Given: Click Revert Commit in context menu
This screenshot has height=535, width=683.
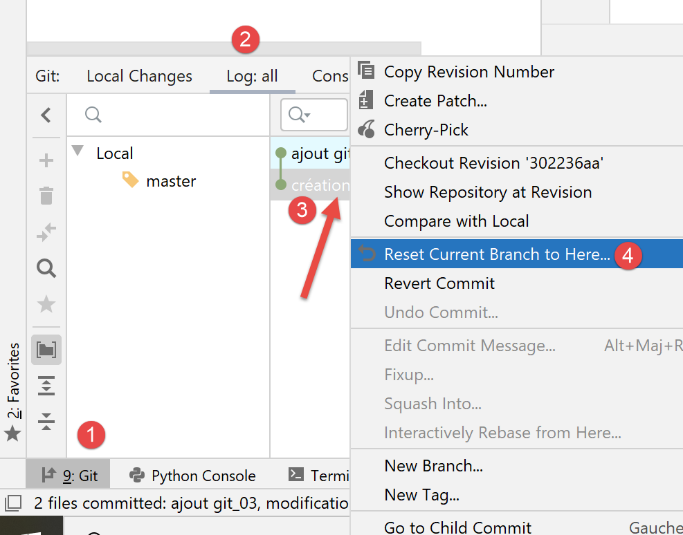Looking at the screenshot, I should (x=439, y=283).
